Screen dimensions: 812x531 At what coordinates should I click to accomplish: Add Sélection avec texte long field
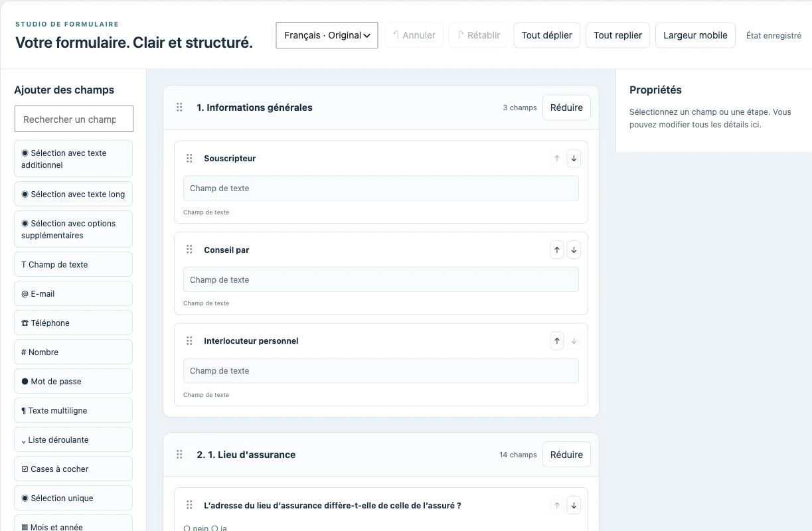73,194
